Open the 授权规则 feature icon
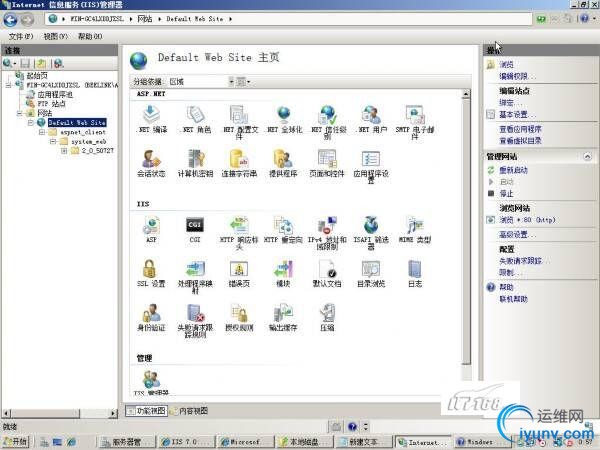 tap(239, 317)
